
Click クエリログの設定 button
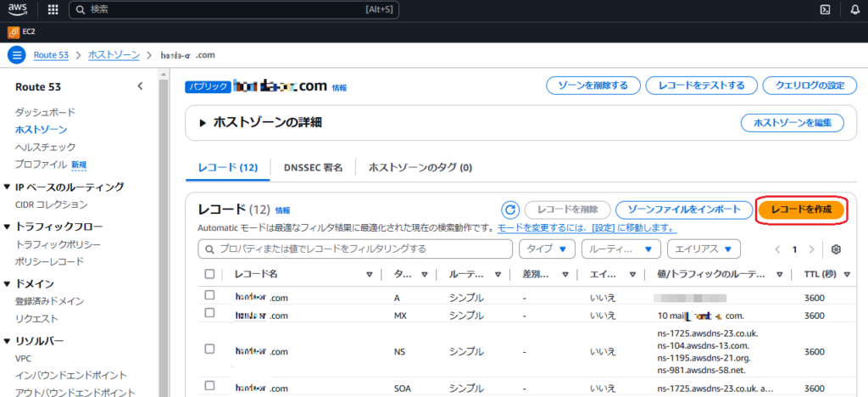[810, 86]
